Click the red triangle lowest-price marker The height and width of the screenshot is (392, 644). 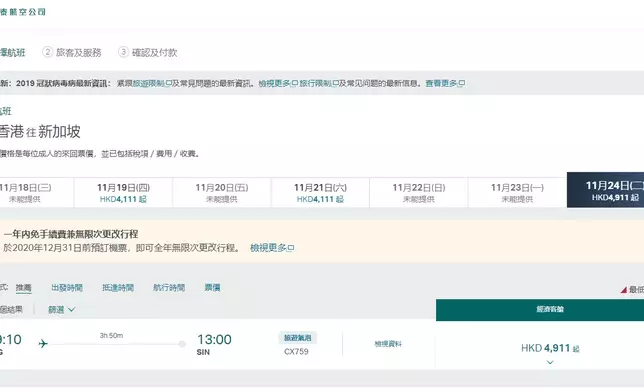(623, 290)
